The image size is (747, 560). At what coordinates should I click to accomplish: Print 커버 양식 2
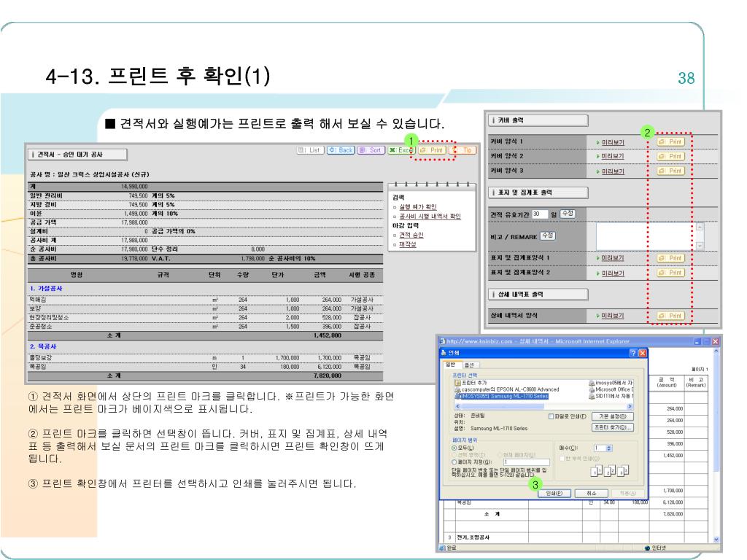coord(671,156)
